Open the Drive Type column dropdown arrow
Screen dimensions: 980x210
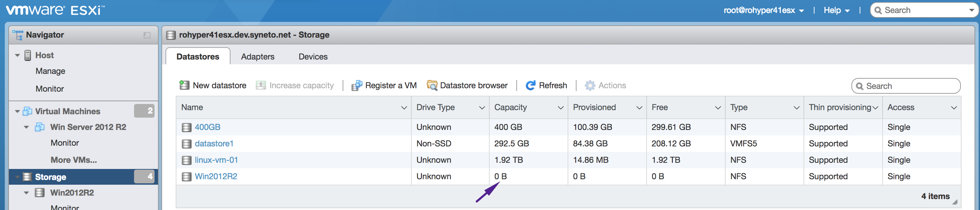click(x=482, y=108)
